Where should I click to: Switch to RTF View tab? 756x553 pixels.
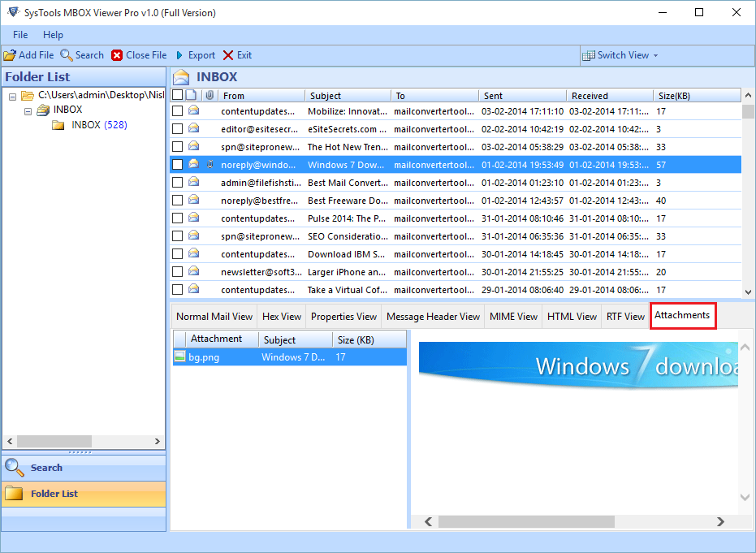coord(625,317)
